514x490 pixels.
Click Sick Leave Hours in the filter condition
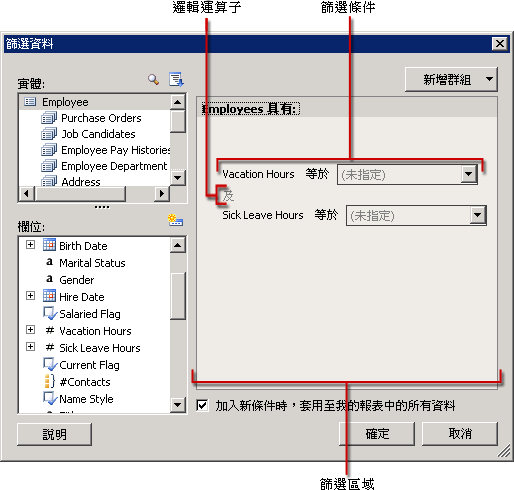tap(263, 215)
